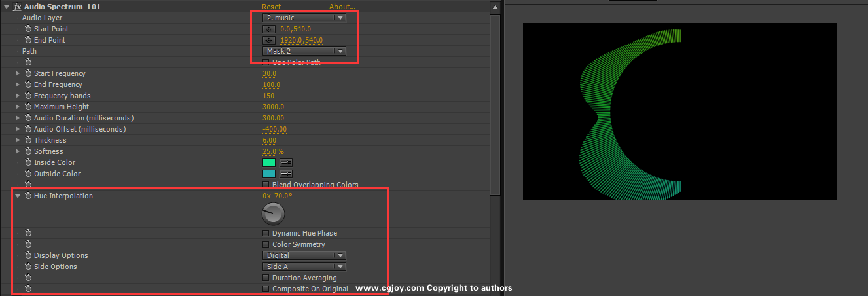Expand the Softness property
Viewport: 868px width, 296px height.
(18, 151)
